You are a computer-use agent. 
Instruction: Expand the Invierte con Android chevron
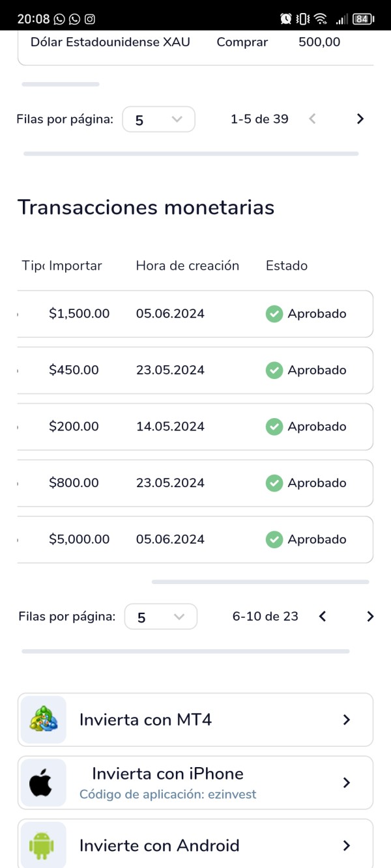click(347, 845)
